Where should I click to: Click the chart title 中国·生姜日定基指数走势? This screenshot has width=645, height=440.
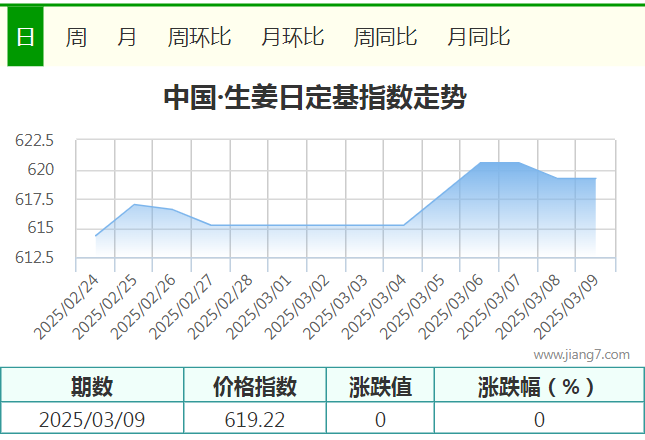314,98
